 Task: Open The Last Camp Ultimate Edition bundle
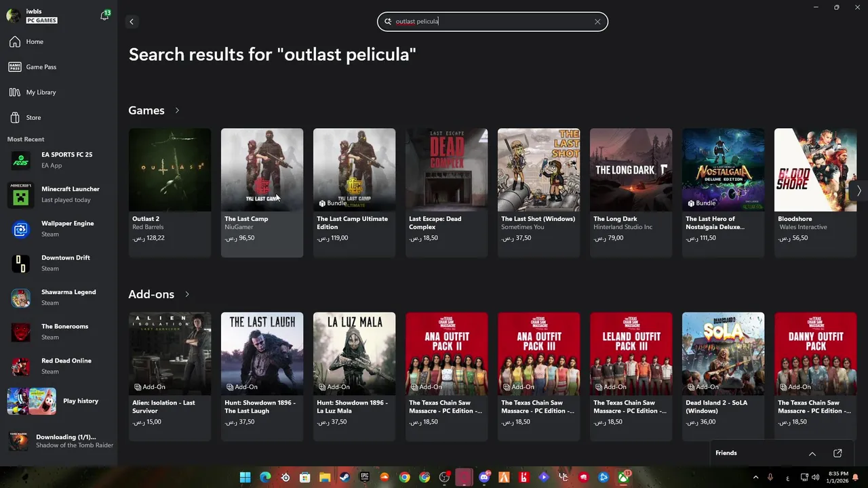[354, 193]
